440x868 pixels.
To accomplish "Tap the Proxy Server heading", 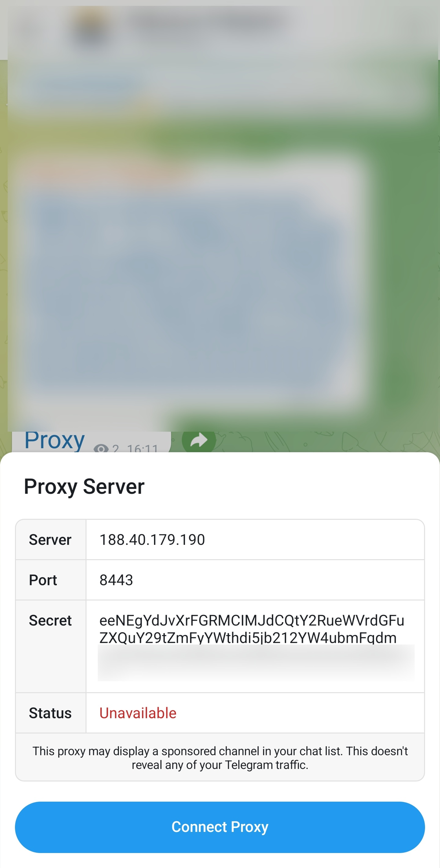I will pyautogui.click(x=84, y=486).
